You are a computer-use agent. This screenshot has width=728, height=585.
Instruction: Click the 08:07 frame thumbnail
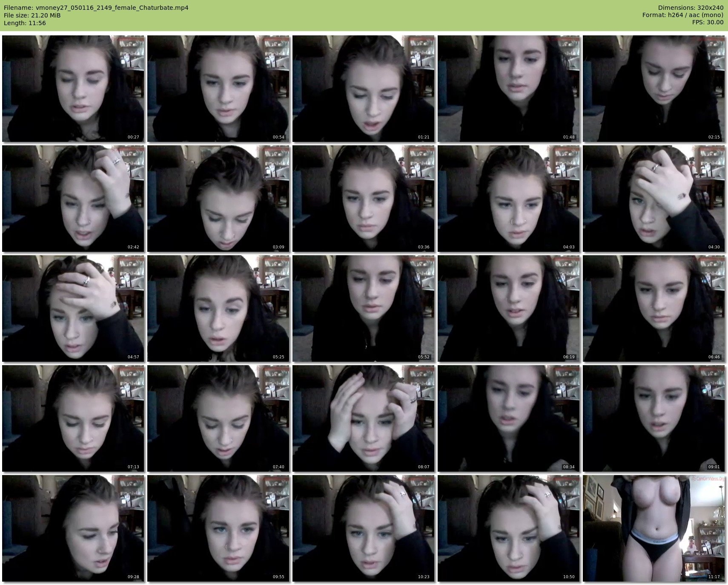pyautogui.click(x=364, y=418)
